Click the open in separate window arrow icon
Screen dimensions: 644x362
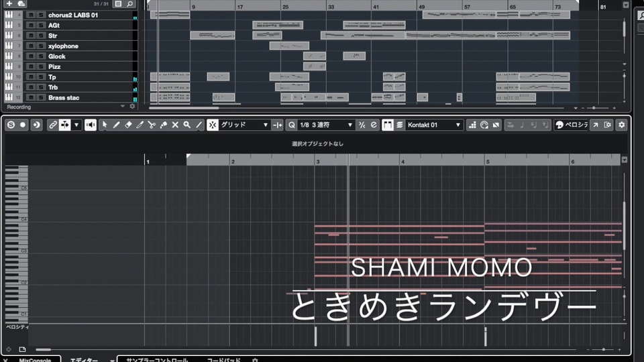pos(596,125)
